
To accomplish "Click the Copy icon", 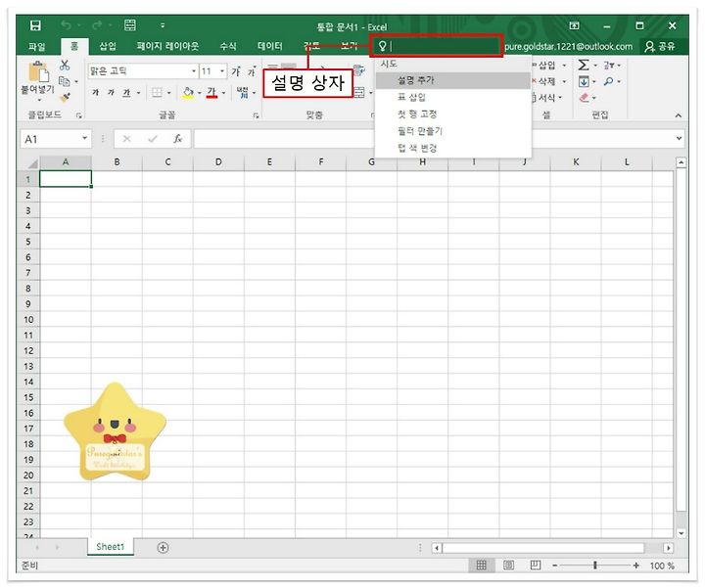I will coord(65,81).
